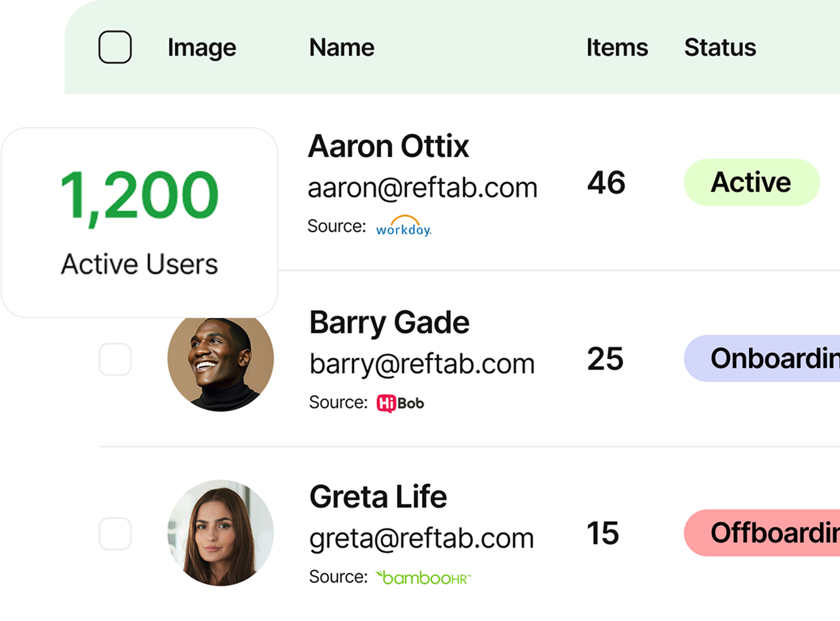
Task: Toggle the select-all checkbox in header
Action: [x=115, y=47]
